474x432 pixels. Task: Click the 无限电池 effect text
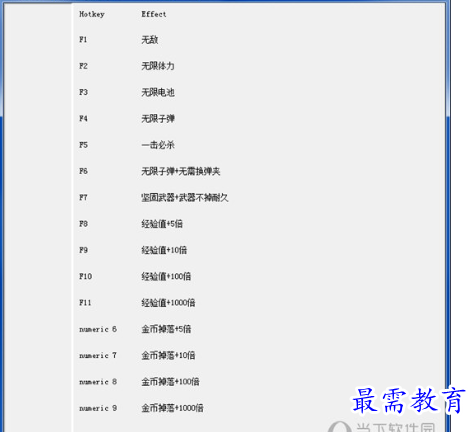pos(158,92)
